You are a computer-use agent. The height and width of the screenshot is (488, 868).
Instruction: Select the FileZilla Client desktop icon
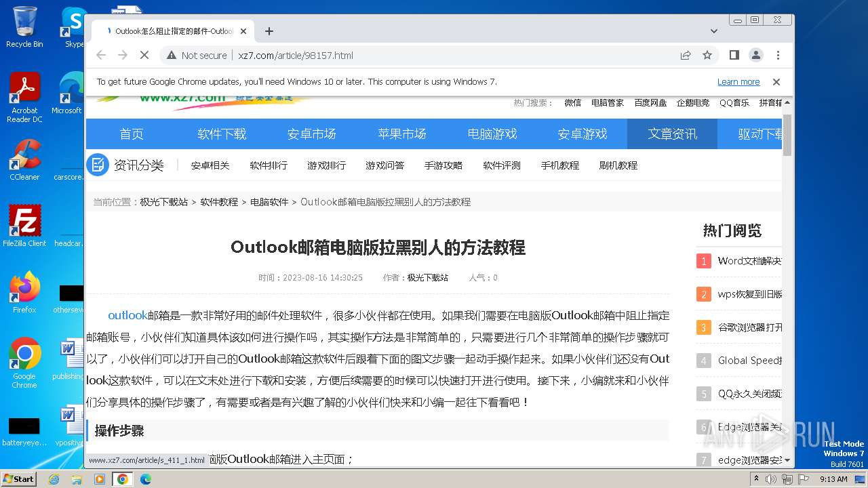point(24,226)
